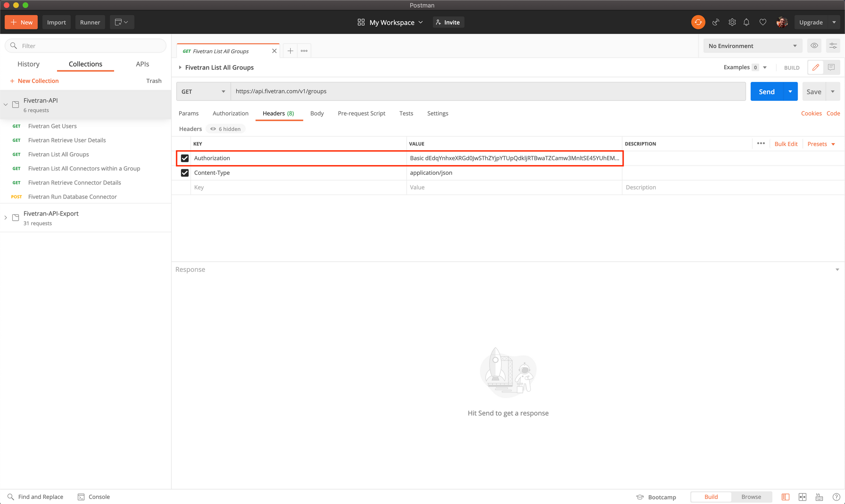
Task: Click the orange sync status icon
Action: [698, 22]
